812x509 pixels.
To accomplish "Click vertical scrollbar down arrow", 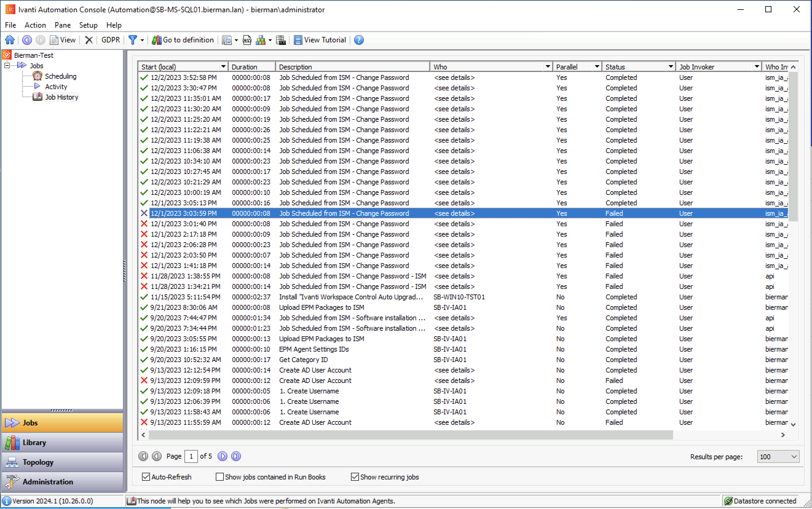I will [794, 424].
